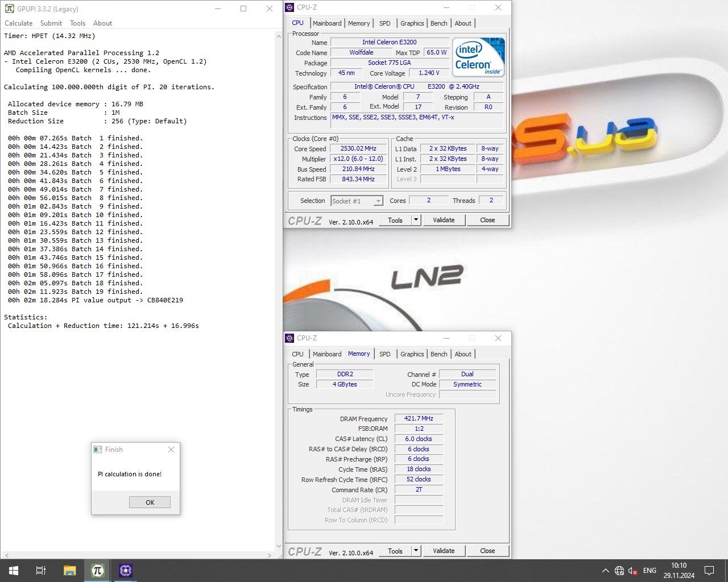
Task: Click the DRAM Frequency value 421.7 MHz
Action: click(x=419, y=418)
